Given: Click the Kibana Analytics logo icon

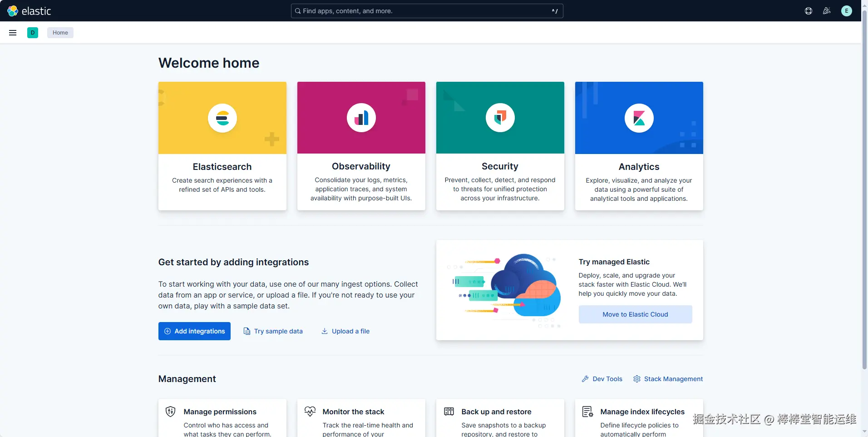Looking at the screenshot, I should (639, 118).
